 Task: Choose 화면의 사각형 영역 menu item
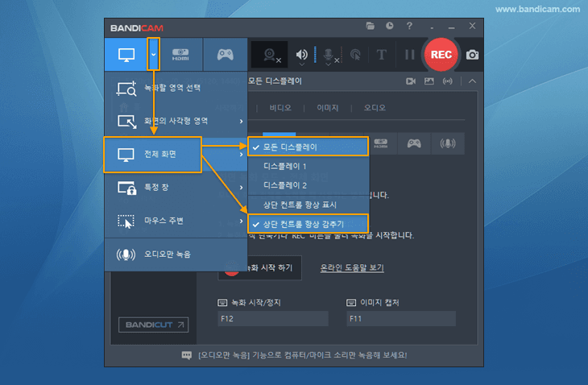(176, 121)
